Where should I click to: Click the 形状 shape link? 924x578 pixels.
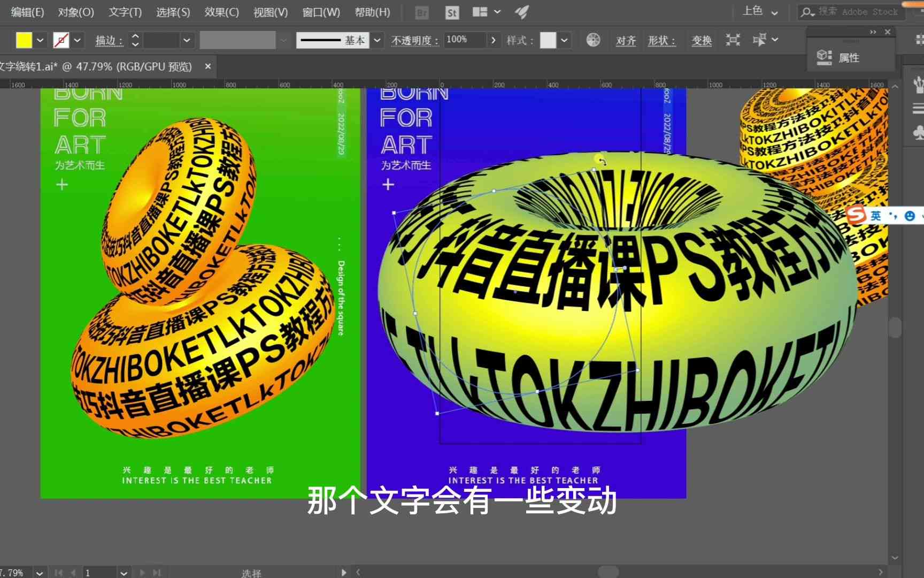click(661, 41)
